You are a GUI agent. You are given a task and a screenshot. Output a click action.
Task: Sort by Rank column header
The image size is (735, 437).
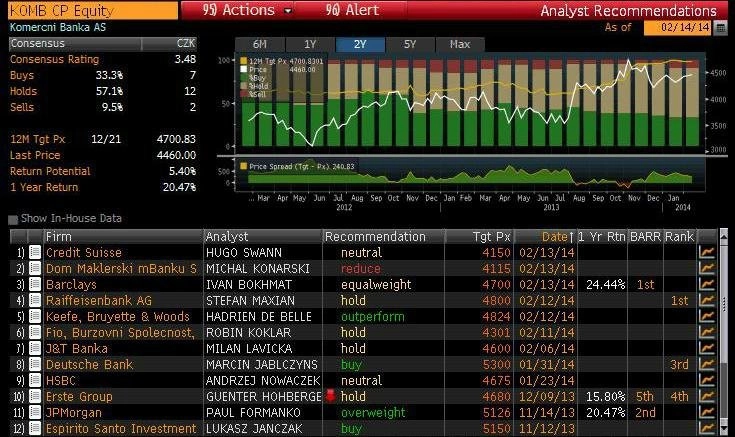[680, 236]
